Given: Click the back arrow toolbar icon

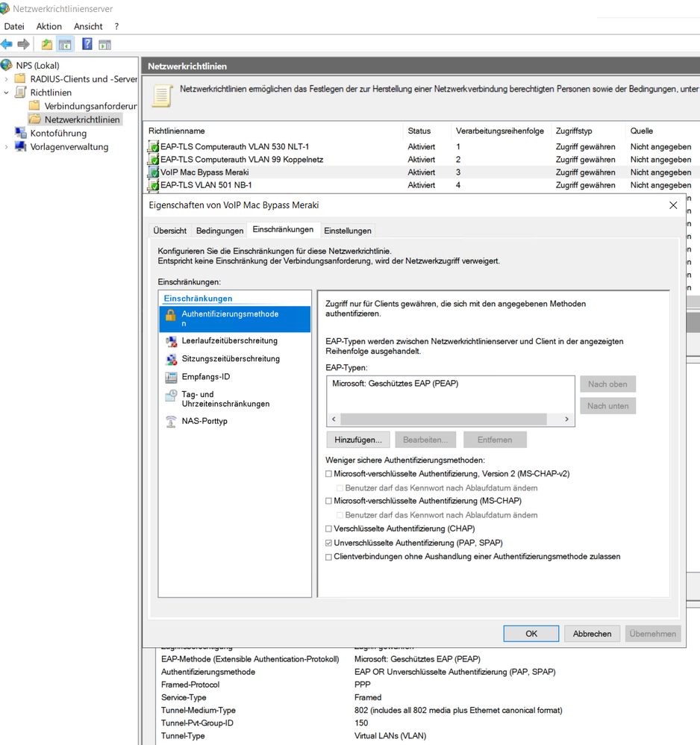Looking at the screenshot, I should (7, 45).
